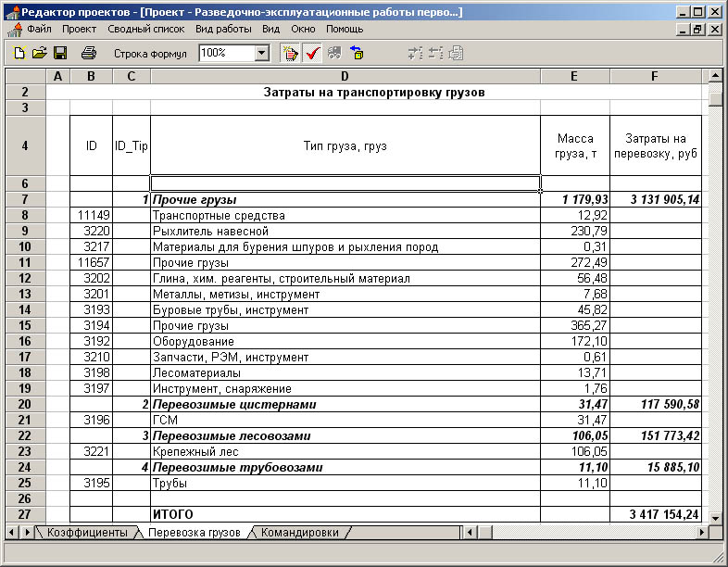The width and height of the screenshot is (728, 567).
Task: Minimize the inner document window
Action: pos(683,30)
